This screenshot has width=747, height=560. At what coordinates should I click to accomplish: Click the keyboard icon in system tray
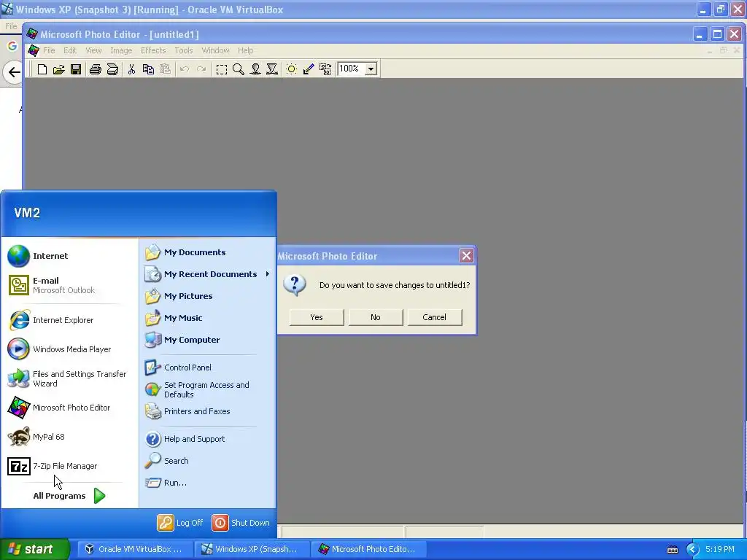tap(672, 550)
